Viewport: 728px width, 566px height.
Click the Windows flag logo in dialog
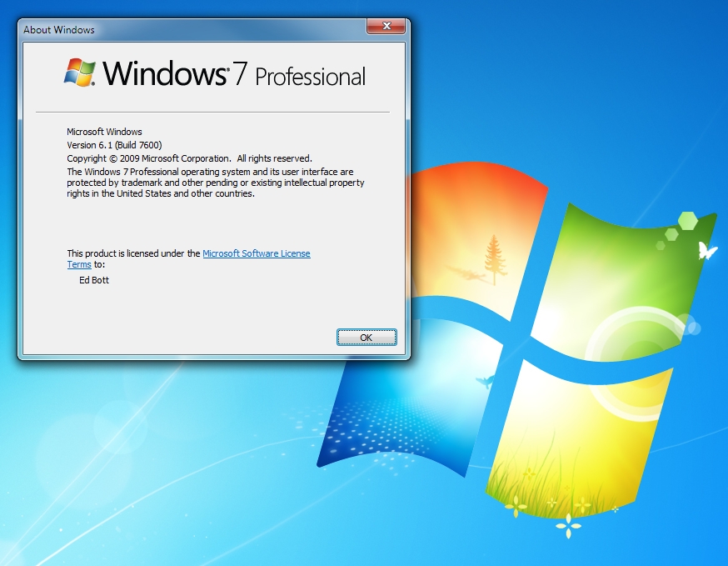(79, 73)
